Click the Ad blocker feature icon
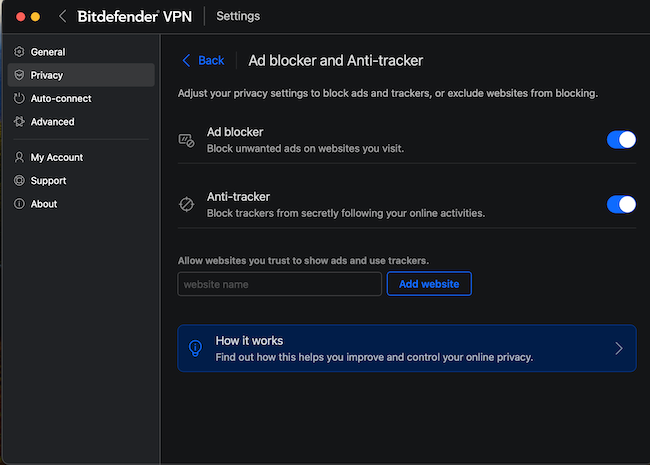The width and height of the screenshot is (650, 465). 187,140
